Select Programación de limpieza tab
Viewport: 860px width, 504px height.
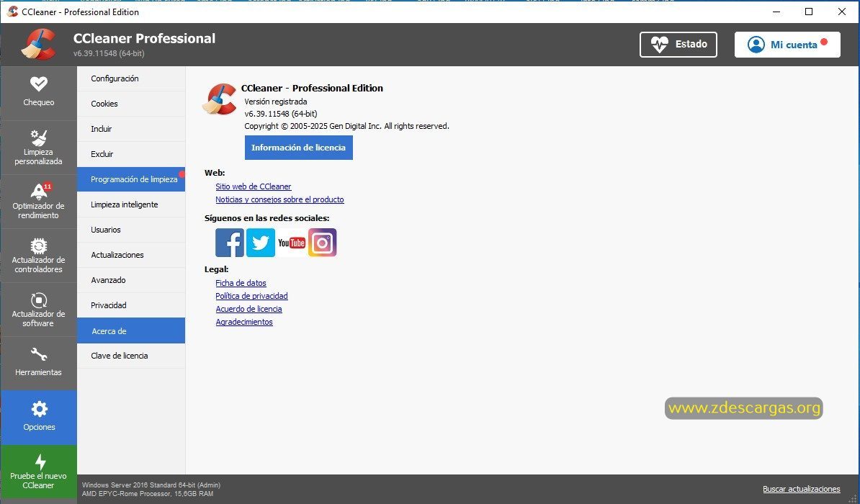coord(131,179)
